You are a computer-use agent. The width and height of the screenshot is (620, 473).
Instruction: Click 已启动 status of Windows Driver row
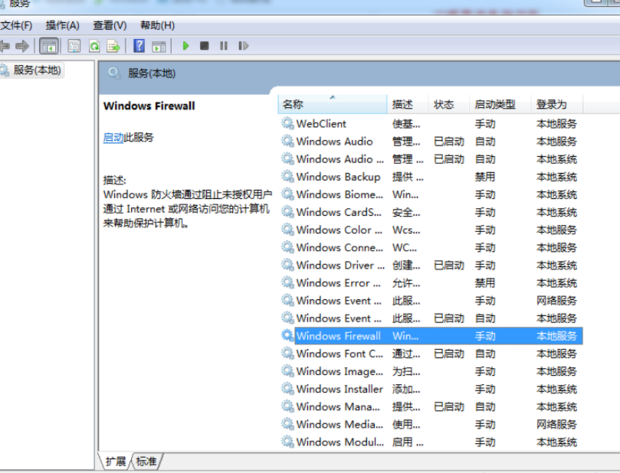click(x=449, y=265)
